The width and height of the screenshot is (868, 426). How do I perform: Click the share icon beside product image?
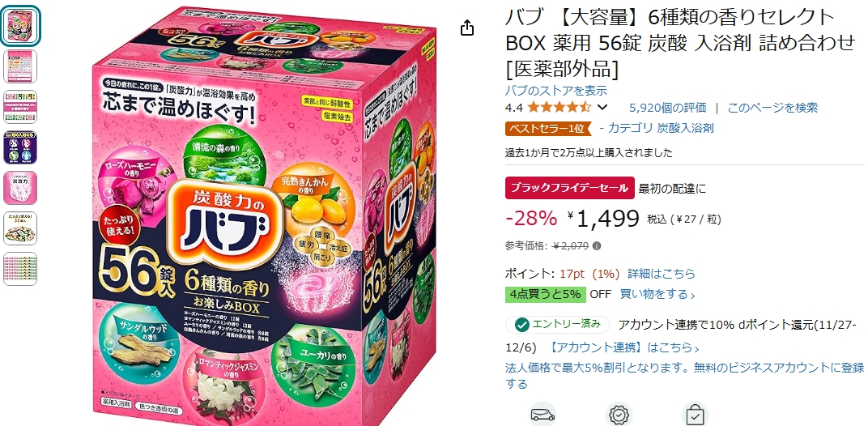click(467, 28)
